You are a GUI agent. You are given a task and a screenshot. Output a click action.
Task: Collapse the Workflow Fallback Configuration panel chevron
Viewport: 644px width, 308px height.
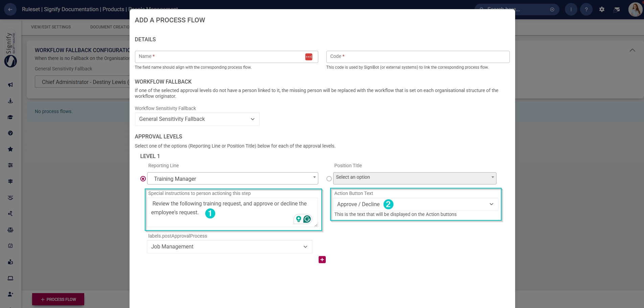[x=632, y=50]
